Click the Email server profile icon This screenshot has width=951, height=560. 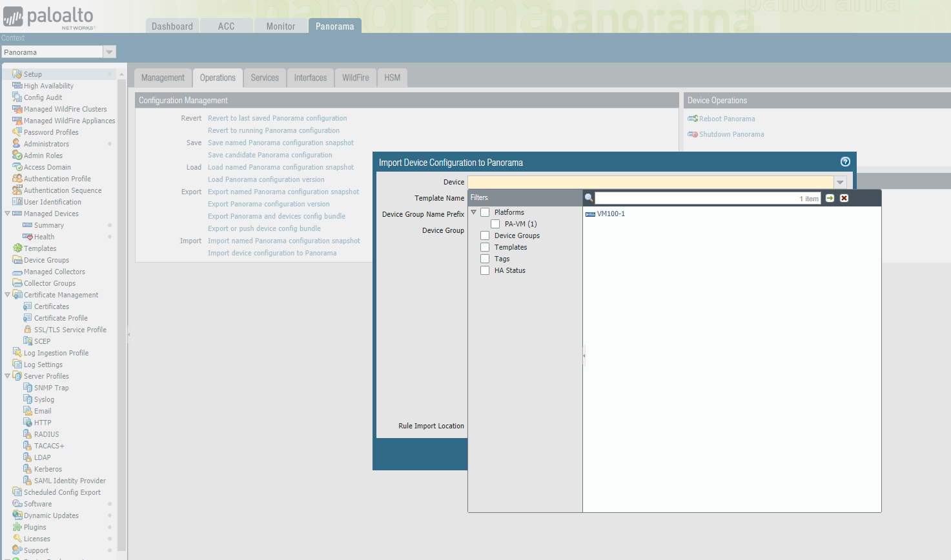(x=28, y=411)
